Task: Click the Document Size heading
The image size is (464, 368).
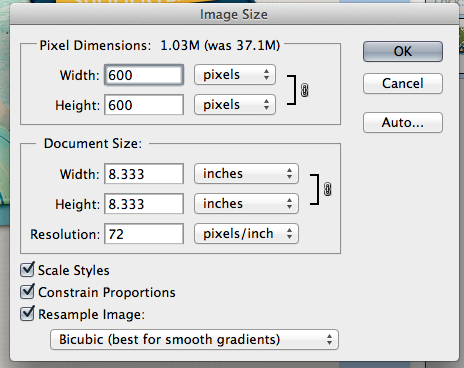Action: point(93,144)
